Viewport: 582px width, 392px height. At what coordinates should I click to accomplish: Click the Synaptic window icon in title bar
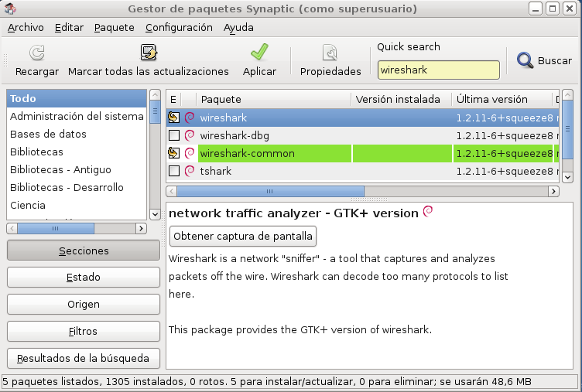tap(10, 9)
